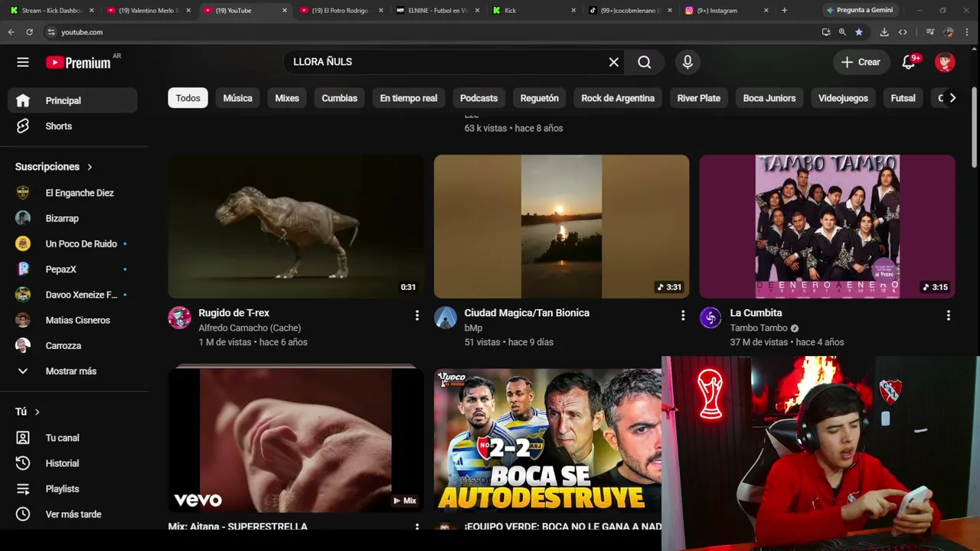Image resolution: width=980 pixels, height=551 pixels.
Task: Open the YouTube hamburger guide menu
Action: (23, 62)
